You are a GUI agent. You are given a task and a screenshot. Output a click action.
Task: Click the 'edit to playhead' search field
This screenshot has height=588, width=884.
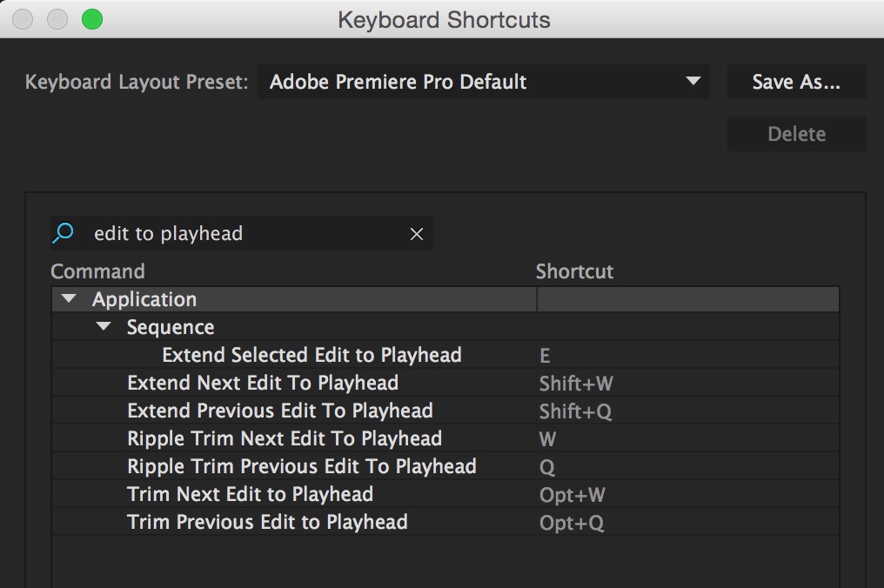point(243,233)
